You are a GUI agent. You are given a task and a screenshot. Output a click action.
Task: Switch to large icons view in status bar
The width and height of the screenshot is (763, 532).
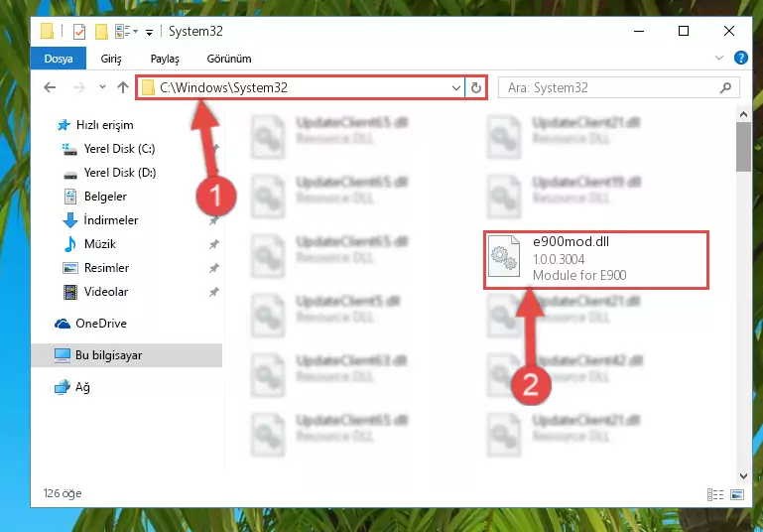pos(737,495)
